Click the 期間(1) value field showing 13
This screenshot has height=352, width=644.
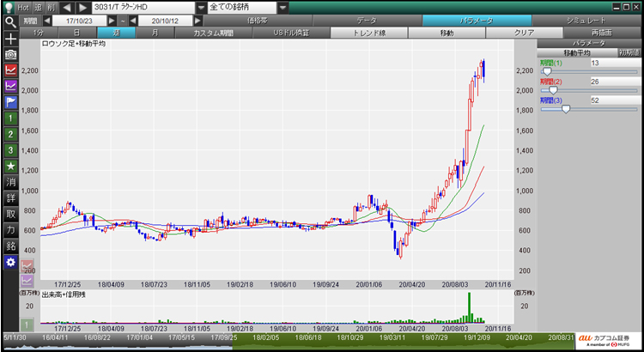coord(615,63)
